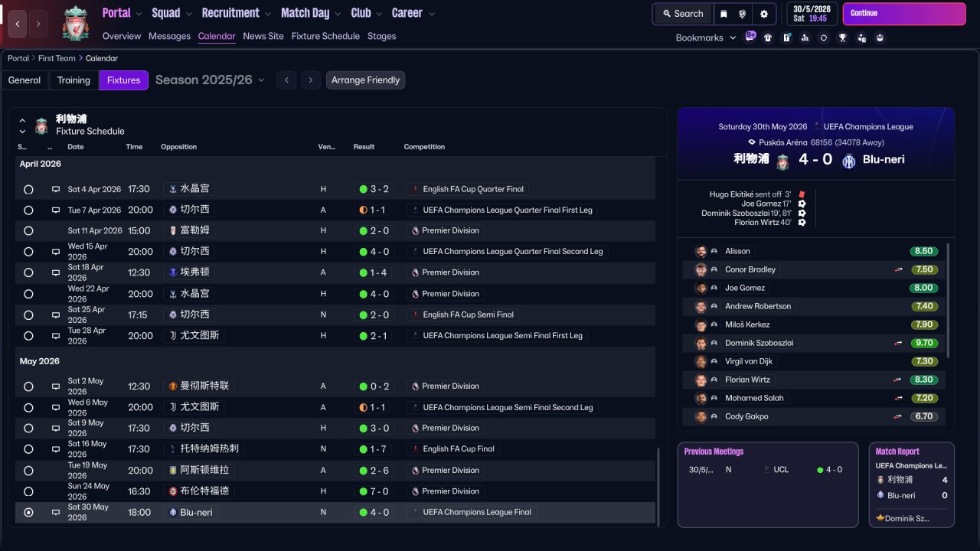Select radio button for Sat 2 May fixture
This screenshot has width=980, height=551.
(x=28, y=386)
